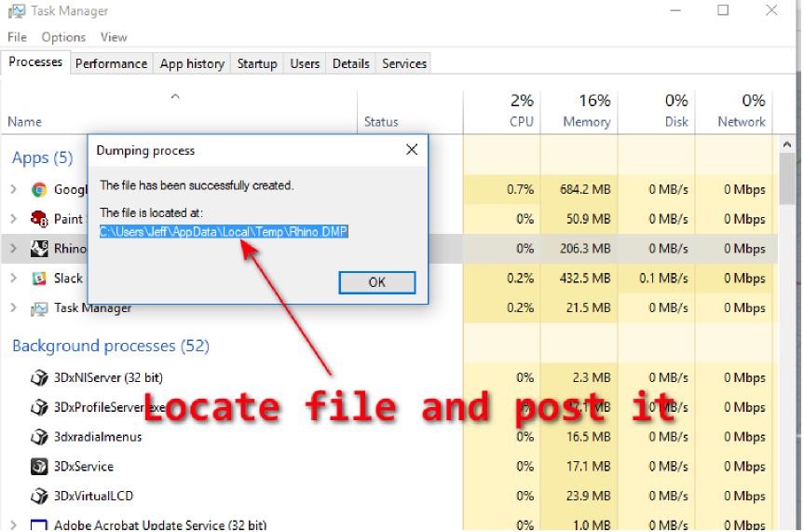Switch to the App history tab

[x=192, y=63]
